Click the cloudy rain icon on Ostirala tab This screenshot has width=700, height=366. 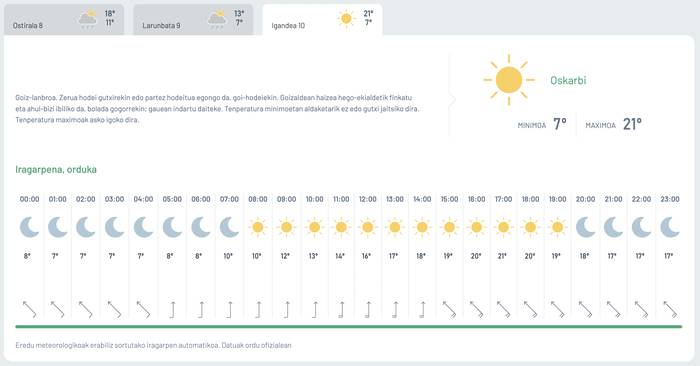click(88, 20)
